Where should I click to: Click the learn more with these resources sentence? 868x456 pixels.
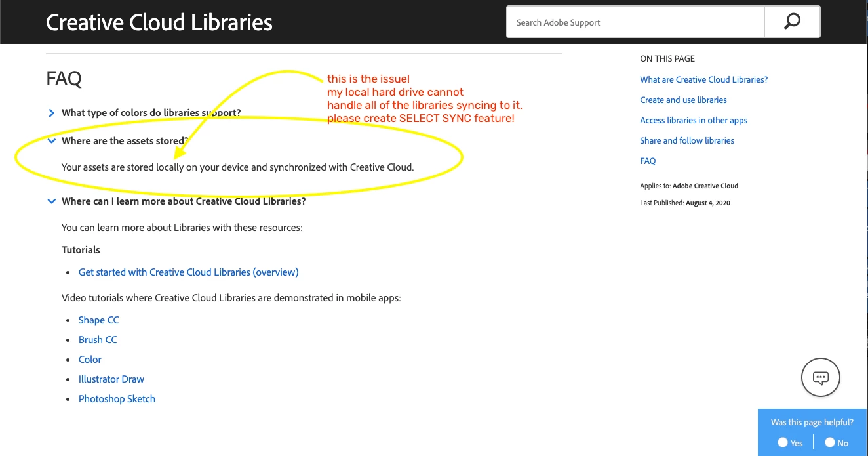pyautogui.click(x=182, y=228)
